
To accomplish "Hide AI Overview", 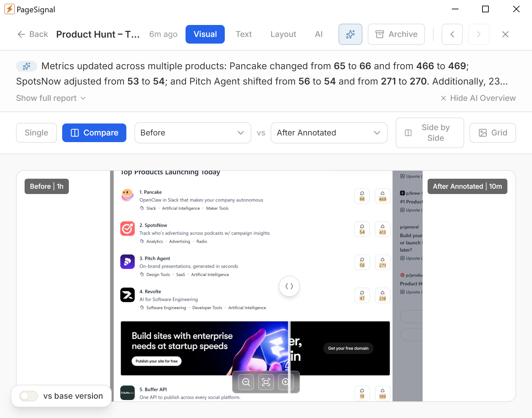I will click(478, 98).
